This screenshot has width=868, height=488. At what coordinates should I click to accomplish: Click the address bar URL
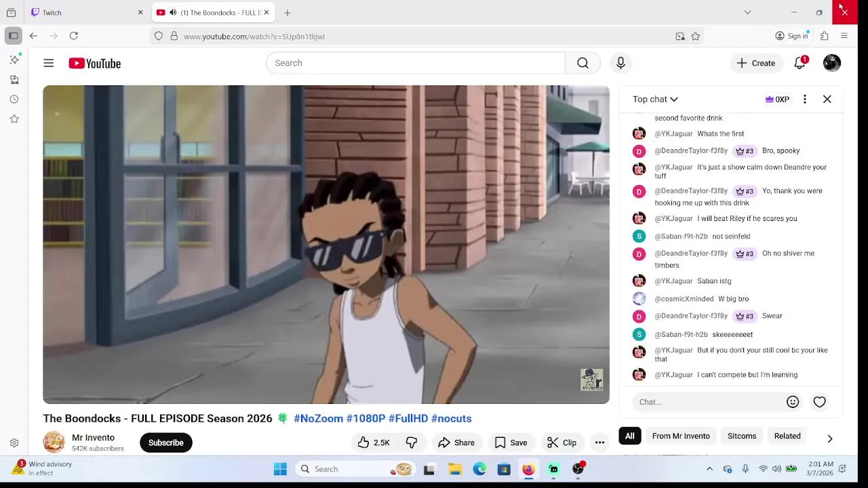[254, 37]
